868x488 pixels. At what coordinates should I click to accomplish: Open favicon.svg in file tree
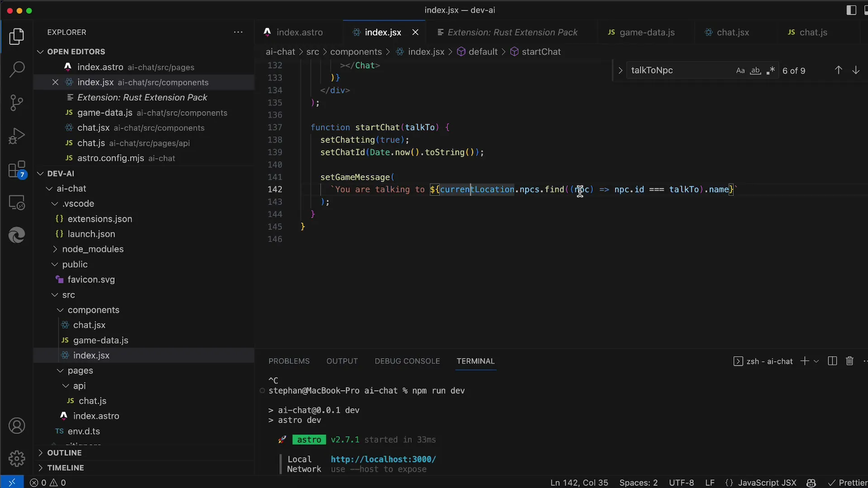click(91, 279)
